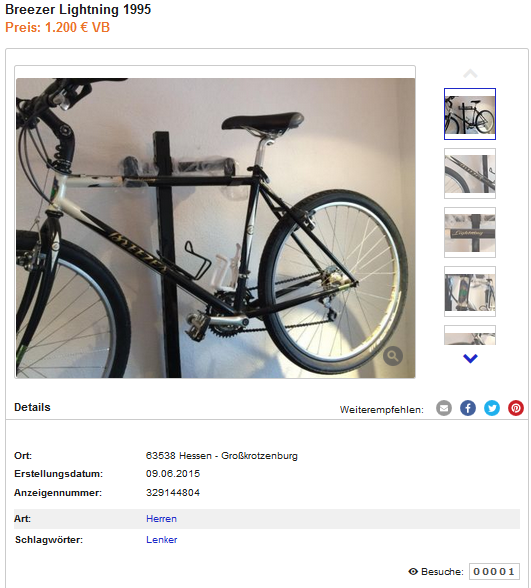This screenshot has width=531, height=588.
Task: Click the Breezer Lightning 1995 title
Action: point(78,9)
